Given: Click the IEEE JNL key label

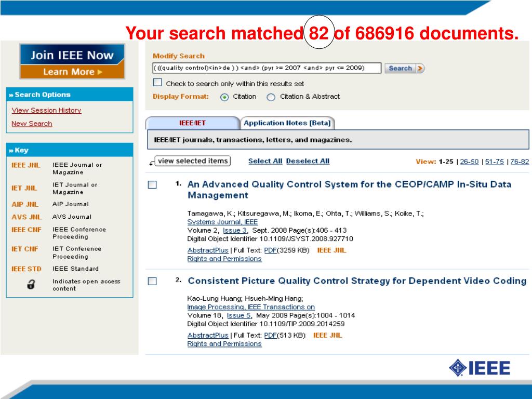Looking at the screenshot, I should point(26,165).
